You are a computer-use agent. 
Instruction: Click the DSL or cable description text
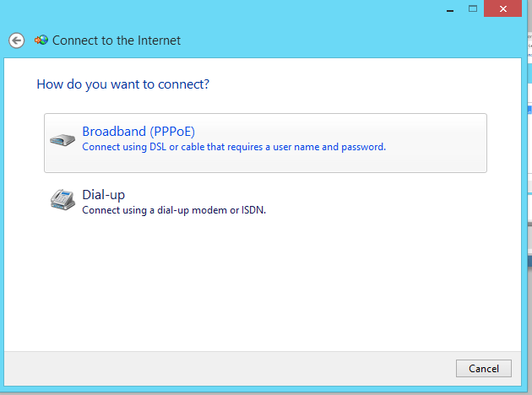(x=233, y=147)
